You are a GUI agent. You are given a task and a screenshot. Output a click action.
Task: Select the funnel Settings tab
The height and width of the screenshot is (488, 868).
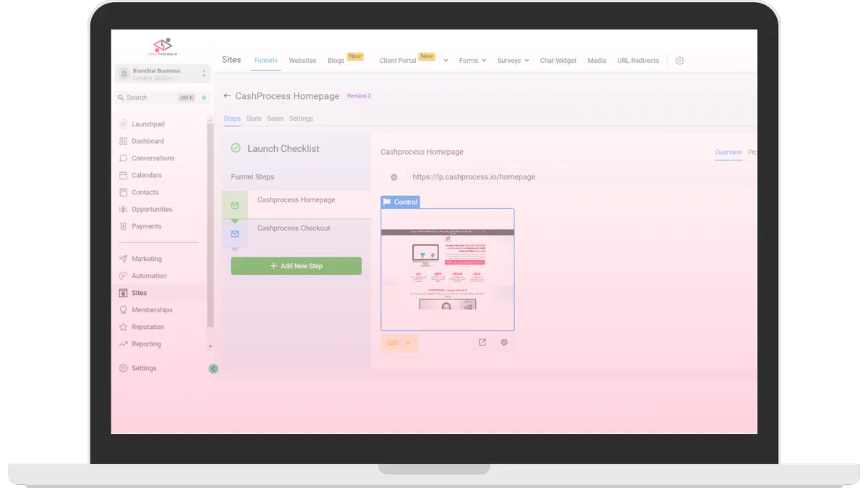[x=301, y=119]
